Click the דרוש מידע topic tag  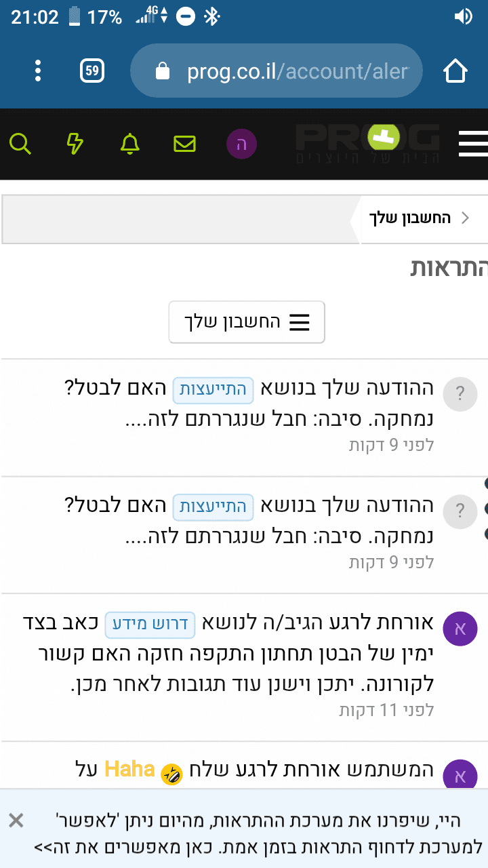point(150,625)
